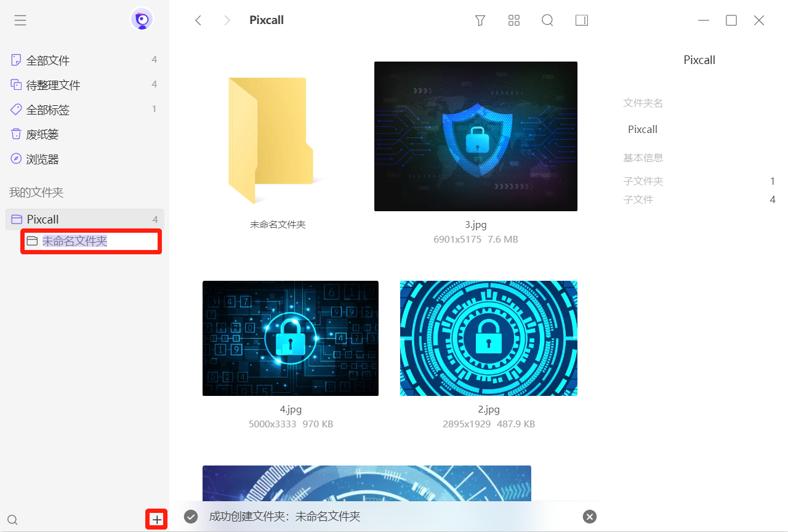Open 浏览器 in sidebar
The height and width of the screenshot is (532, 788).
[x=84, y=158]
